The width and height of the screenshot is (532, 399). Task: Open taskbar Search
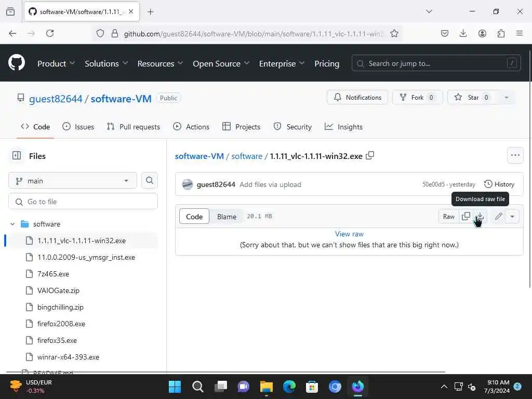(x=198, y=387)
